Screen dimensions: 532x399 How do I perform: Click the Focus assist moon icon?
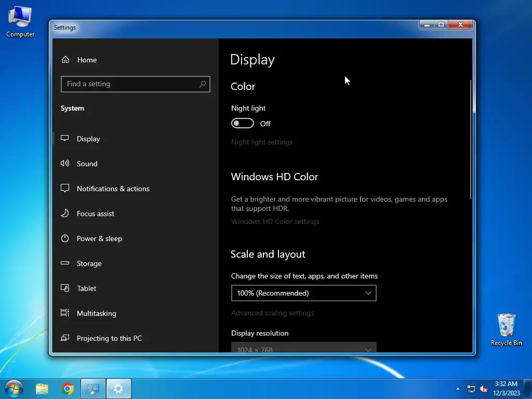(65, 214)
